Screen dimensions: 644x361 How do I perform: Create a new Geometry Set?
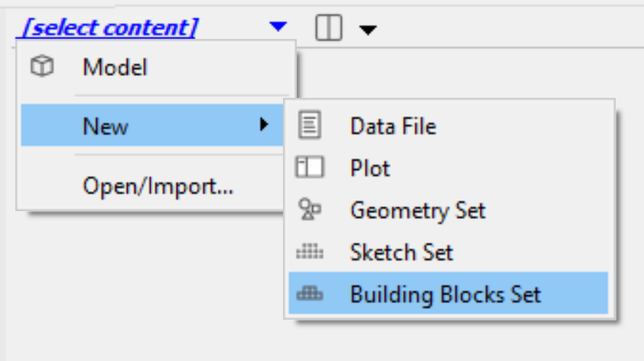pyautogui.click(x=418, y=210)
